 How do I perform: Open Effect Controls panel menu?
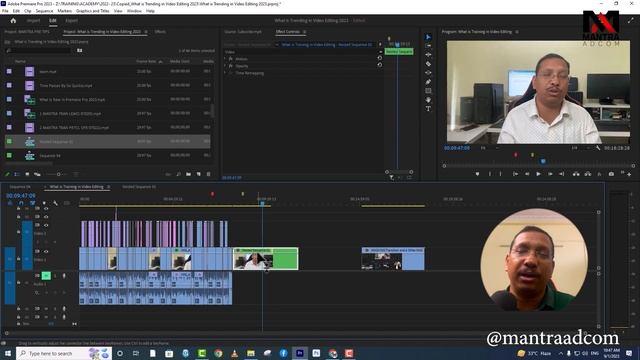click(x=304, y=31)
